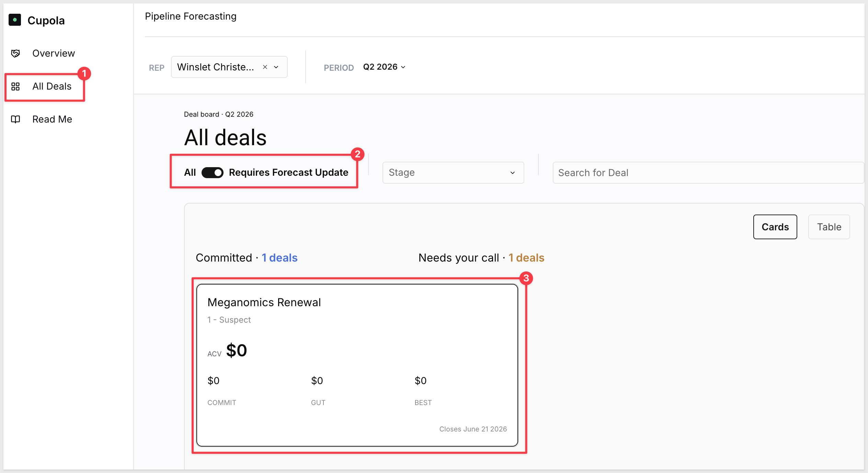Click the Cupola brand name

[46, 21]
